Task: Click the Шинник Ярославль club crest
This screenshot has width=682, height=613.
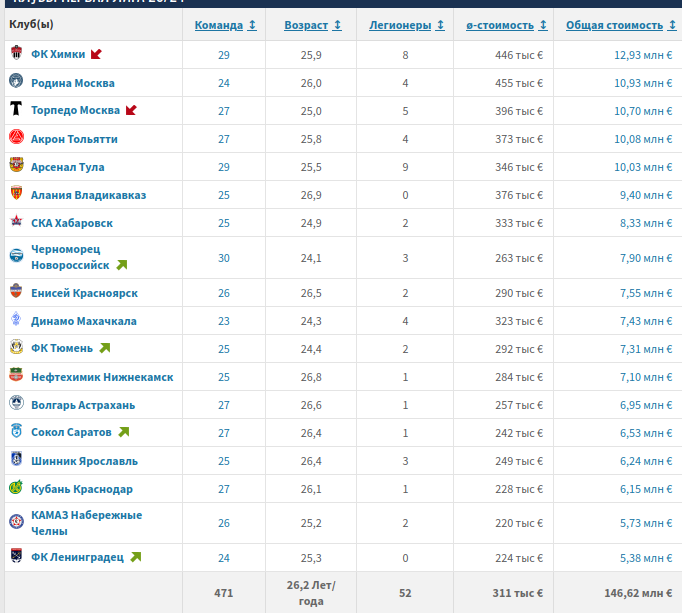Action: [17, 458]
